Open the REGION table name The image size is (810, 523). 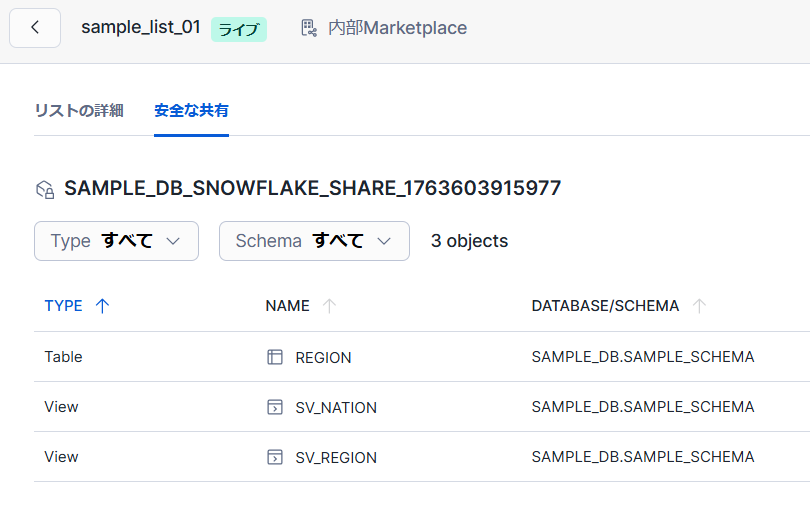[x=323, y=358]
